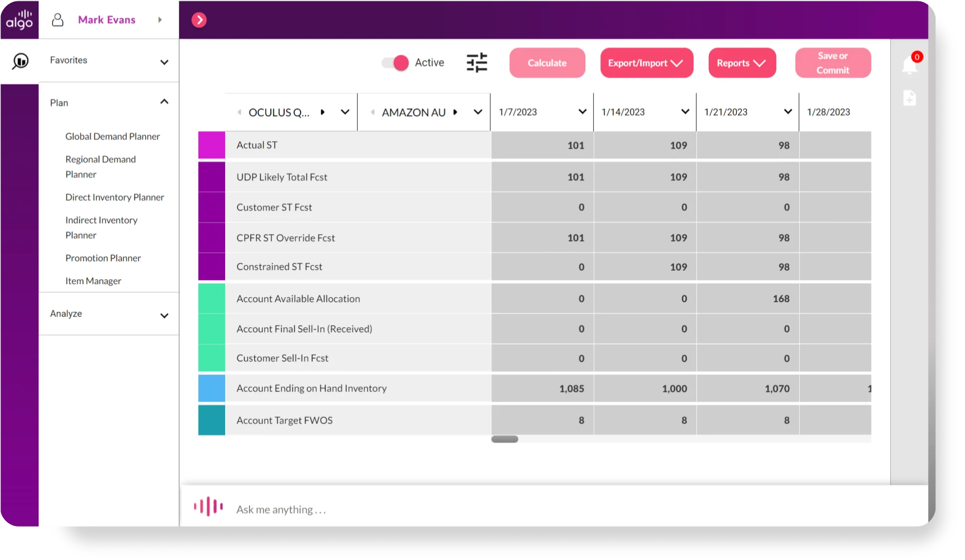Image resolution: width=965 pixels, height=560 pixels.
Task: Open the search analytics sidebar icon
Action: click(20, 61)
